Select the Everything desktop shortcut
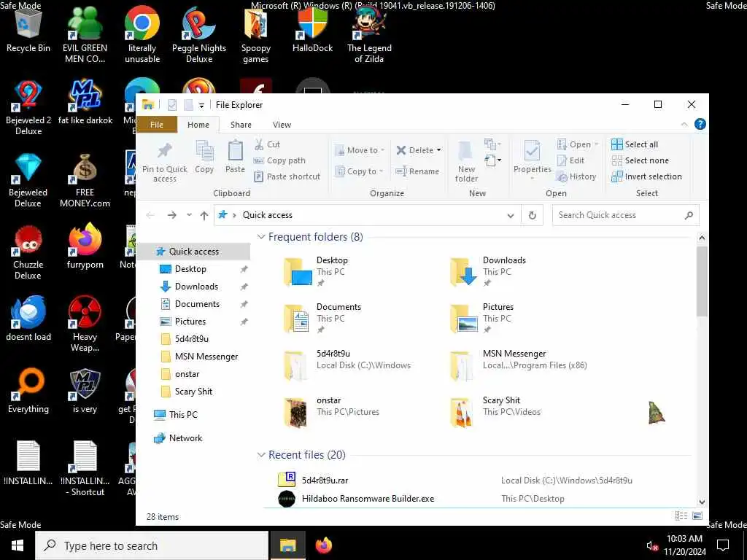This screenshot has height=560, width=747. [x=28, y=391]
